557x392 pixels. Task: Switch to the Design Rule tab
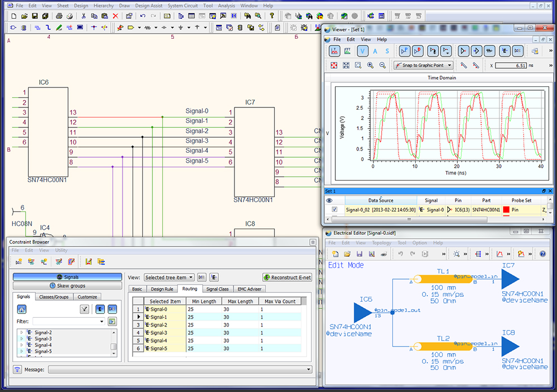click(162, 289)
